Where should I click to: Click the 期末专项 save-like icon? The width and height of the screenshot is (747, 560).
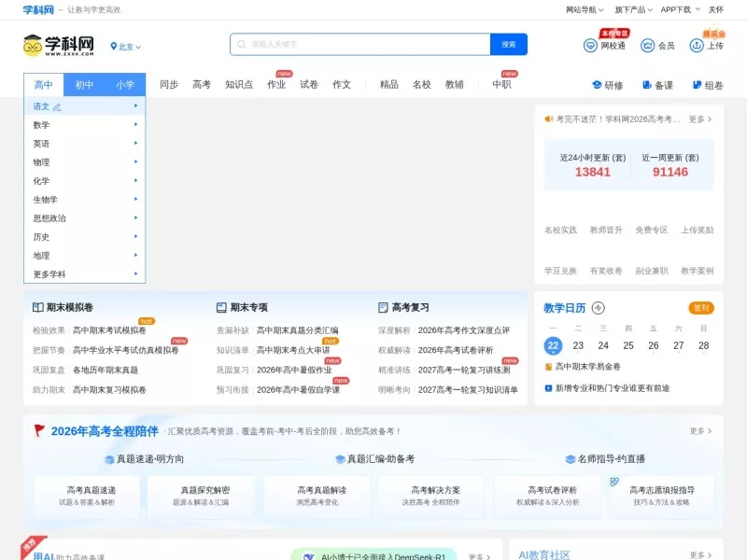coord(221,308)
